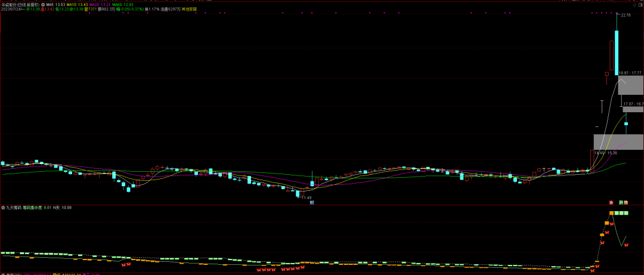
Task: Click the MA10 moving average label
Action: (77, 4)
